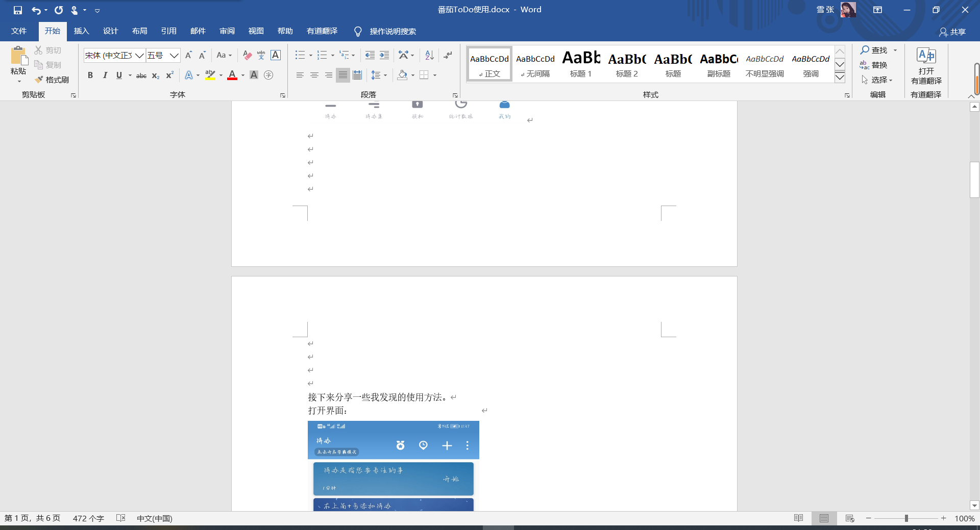
Task: Open line spacing options dropdown
Action: pos(385,75)
